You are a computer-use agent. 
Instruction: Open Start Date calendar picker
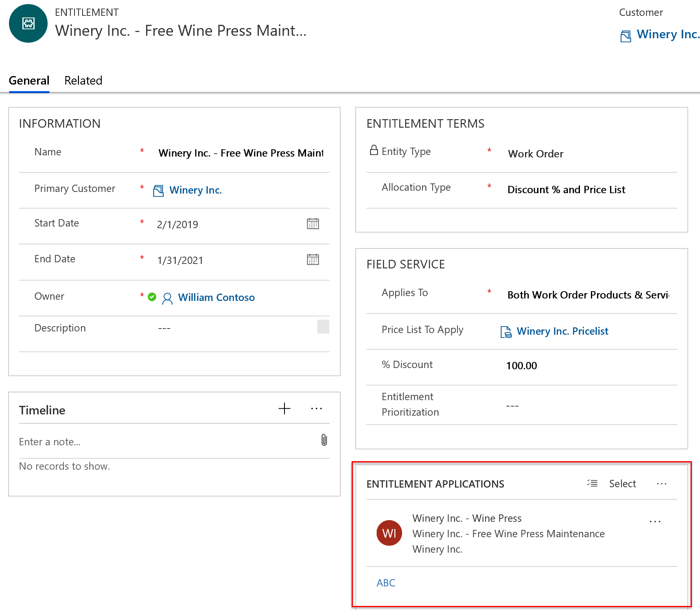(x=313, y=224)
